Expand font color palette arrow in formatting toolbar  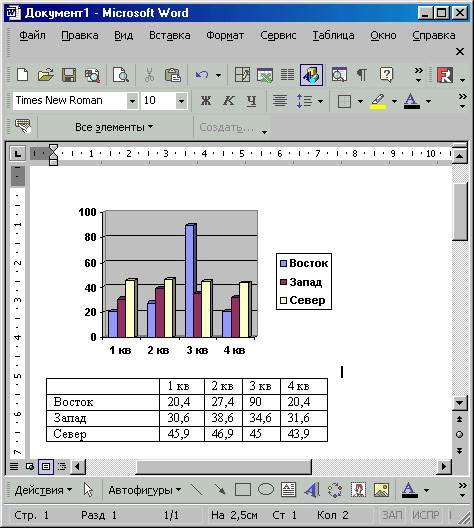[428, 101]
